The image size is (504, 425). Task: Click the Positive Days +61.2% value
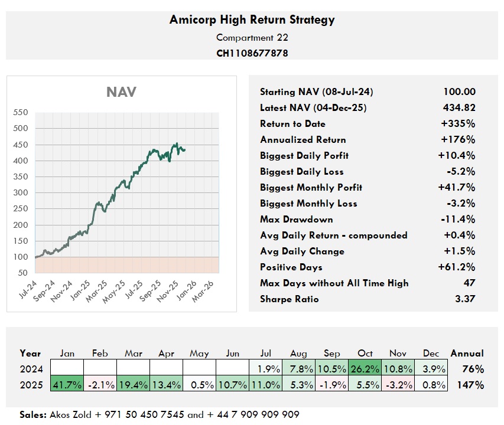(x=456, y=267)
